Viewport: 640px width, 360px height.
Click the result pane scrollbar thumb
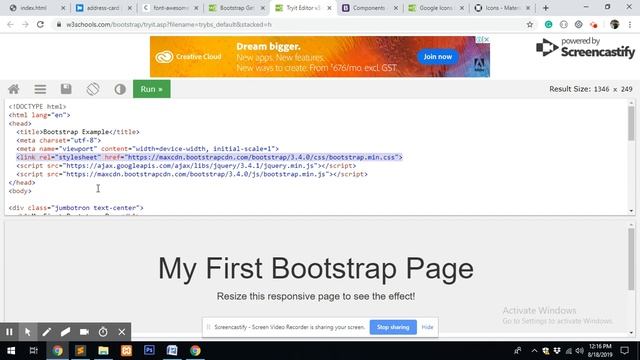click(631, 259)
